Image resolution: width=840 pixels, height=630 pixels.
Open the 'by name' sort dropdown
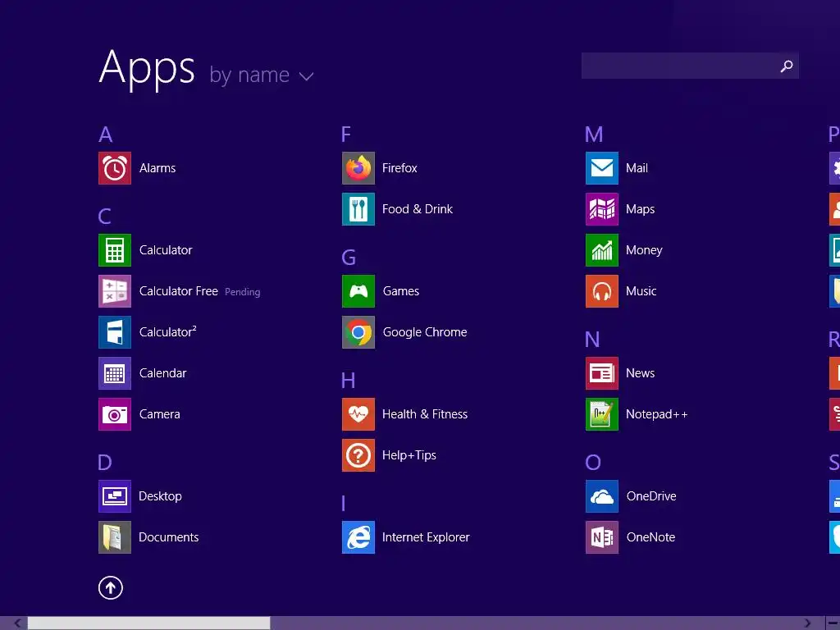(262, 75)
